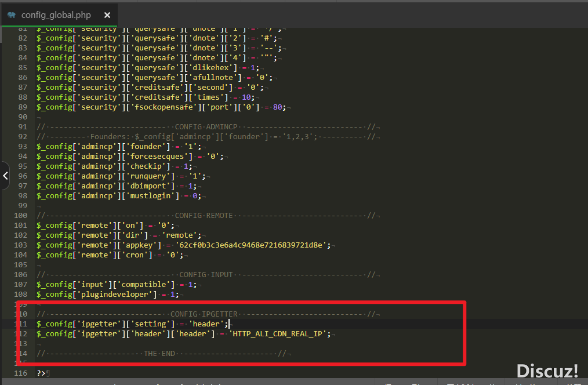Screen dimensions: 588x385
Task: Close the config_global.php tab
Action: [x=107, y=15]
